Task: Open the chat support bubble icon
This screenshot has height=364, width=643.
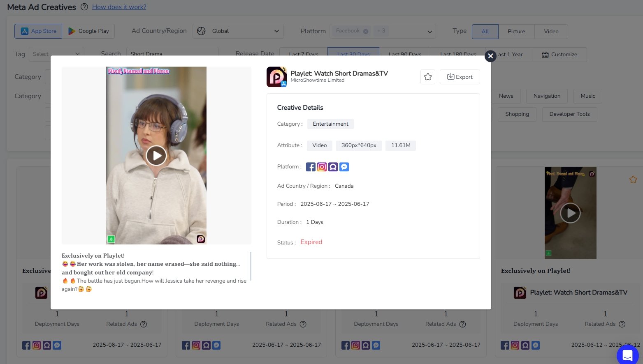Action: (627, 355)
